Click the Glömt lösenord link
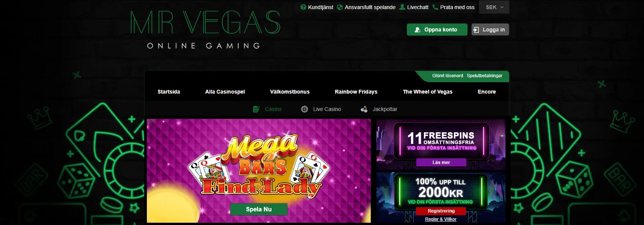The image size is (644, 225). click(x=447, y=76)
